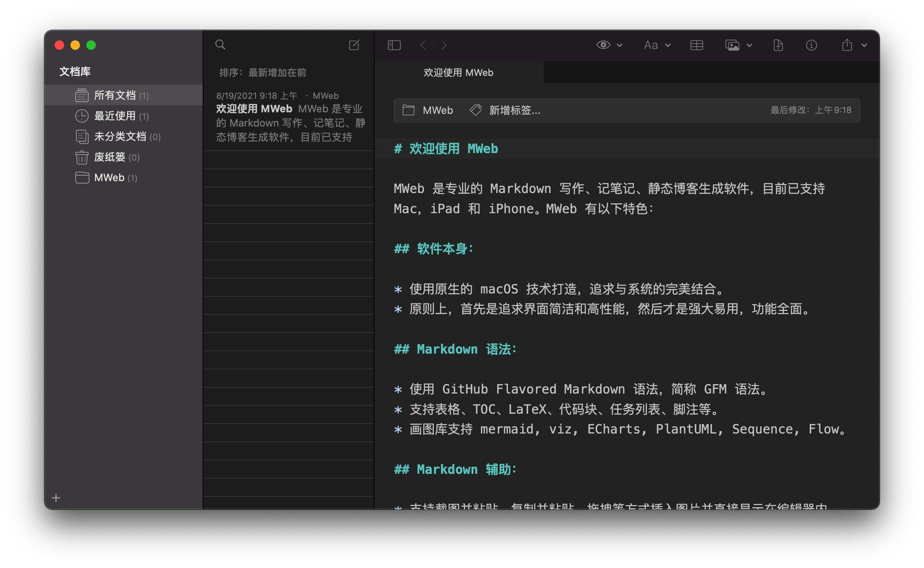Image resolution: width=924 pixels, height=568 pixels.
Task: Toggle the sidebar panel icon
Action: coord(394,45)
